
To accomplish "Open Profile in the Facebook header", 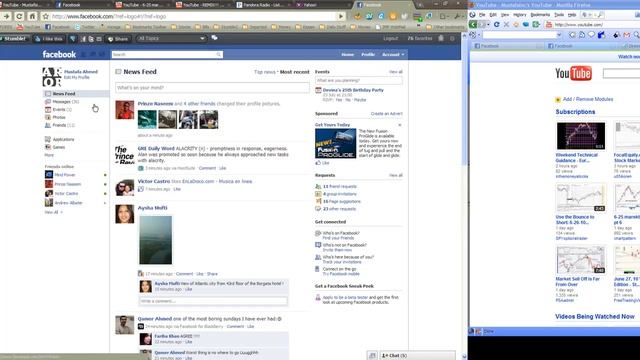I will 368,54.
